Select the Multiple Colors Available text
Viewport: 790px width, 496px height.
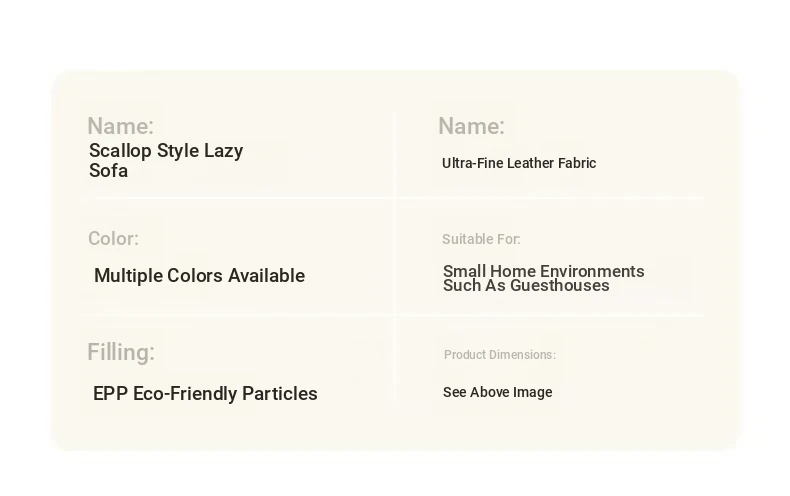coord(200,276)
